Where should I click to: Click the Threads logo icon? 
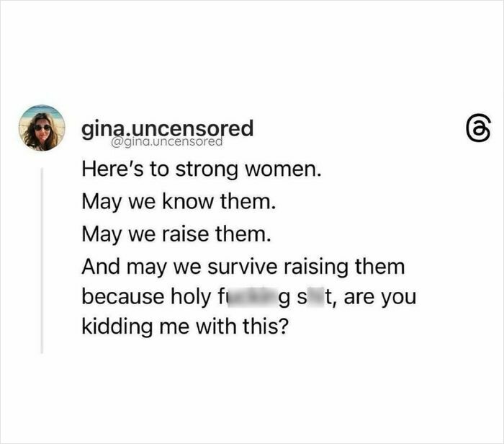pyautogui.click(x=468, y=130)
